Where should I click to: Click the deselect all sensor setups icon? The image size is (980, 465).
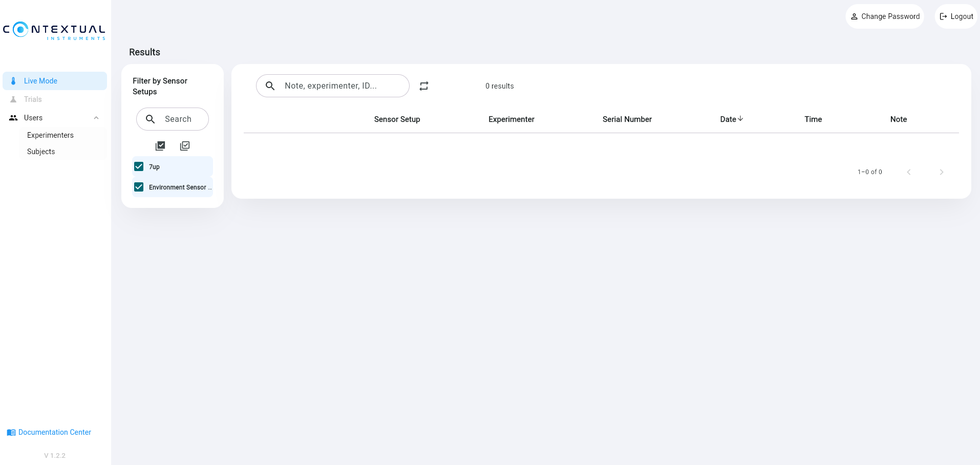pyautogui.click(x=185, y=146)
